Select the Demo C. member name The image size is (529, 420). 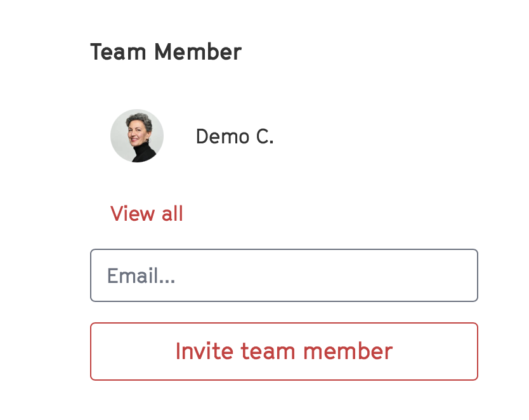[235, 136]
